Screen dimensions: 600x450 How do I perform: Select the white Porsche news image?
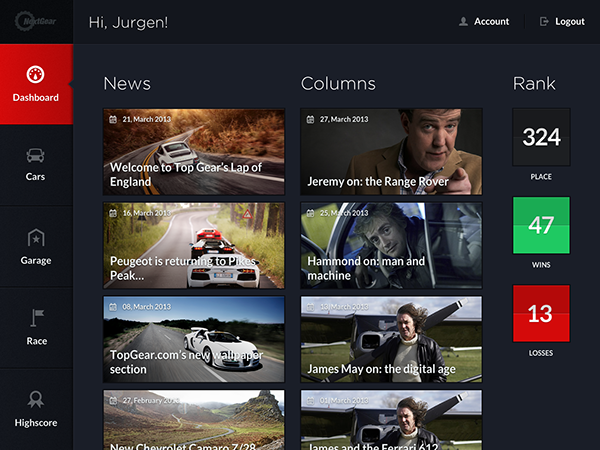tap(194, 152)
